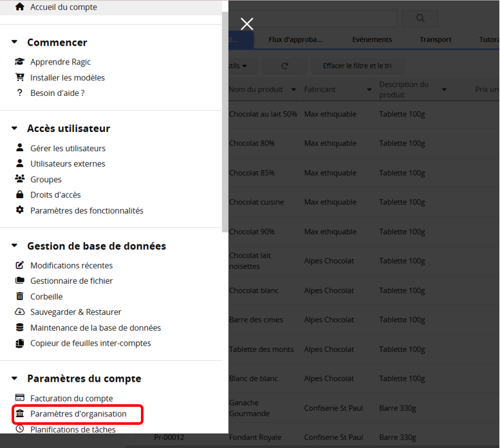Image resolution: width=500 pixels, height=448 pixels.
Task: Open Sauvegarder & Restaurer
Action: [75, 312]
